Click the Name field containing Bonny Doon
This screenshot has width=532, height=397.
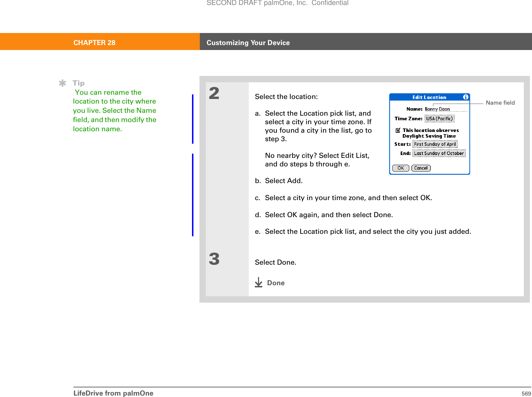(446, 109)
